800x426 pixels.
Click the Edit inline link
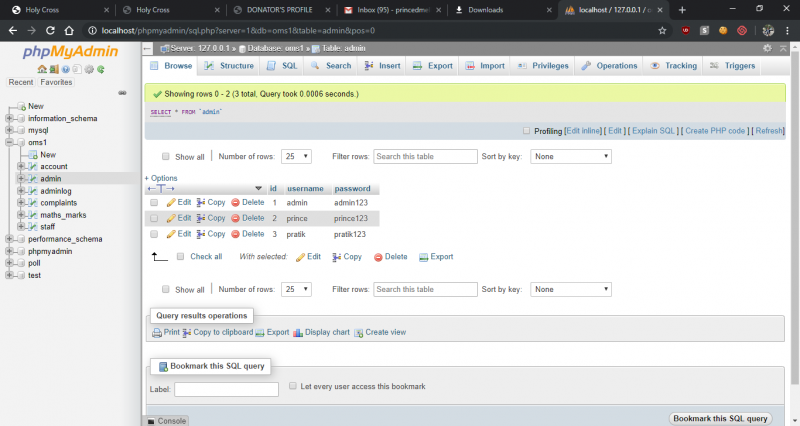click(x=584, y=131)
